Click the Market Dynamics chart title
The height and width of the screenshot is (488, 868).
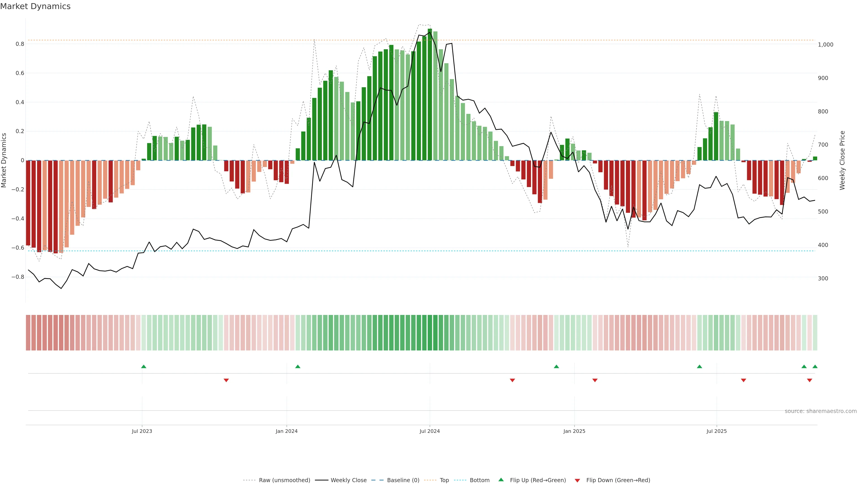(35, 6)
